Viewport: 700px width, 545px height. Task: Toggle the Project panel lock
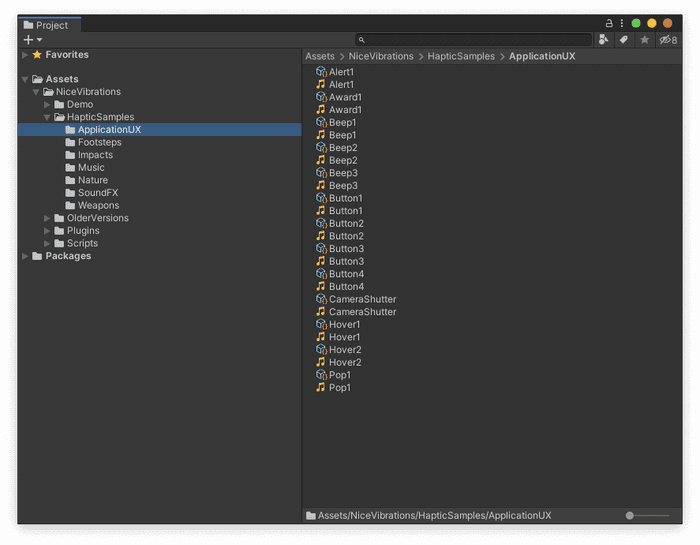(609, 23)
